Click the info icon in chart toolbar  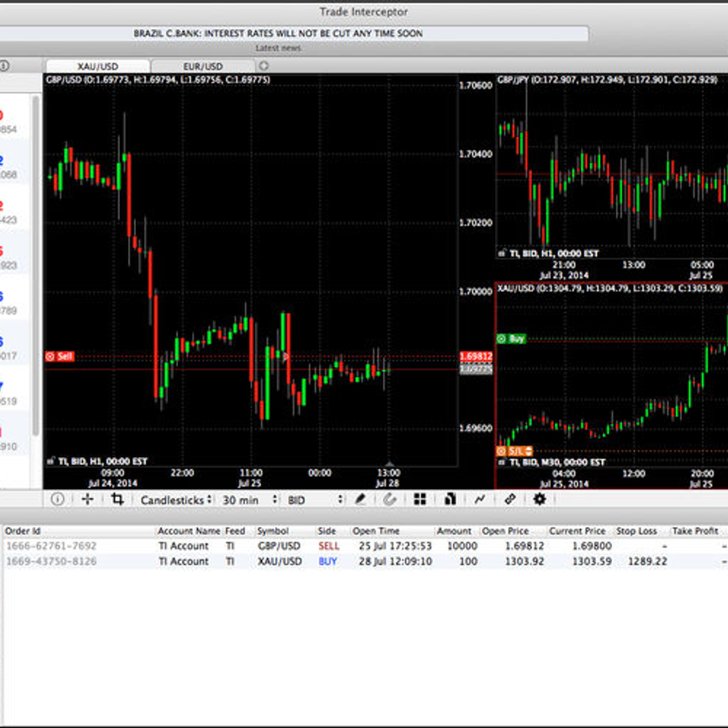tap(57, 499)
